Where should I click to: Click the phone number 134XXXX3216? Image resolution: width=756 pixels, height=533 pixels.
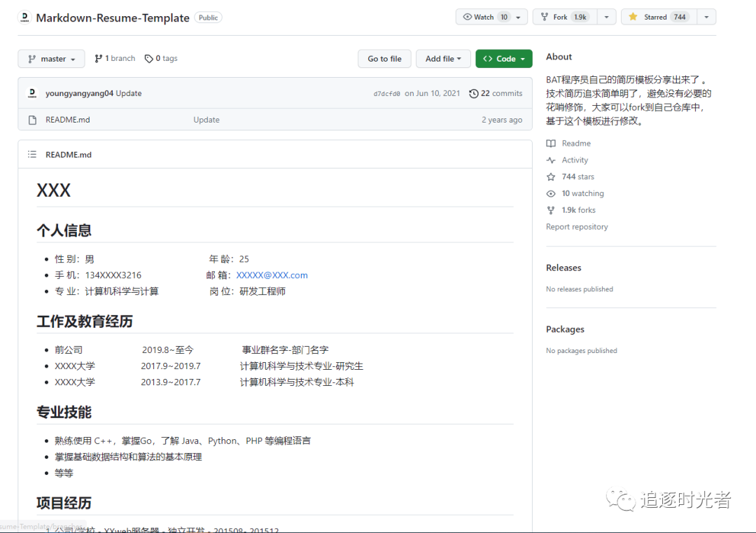click(113, 275)
